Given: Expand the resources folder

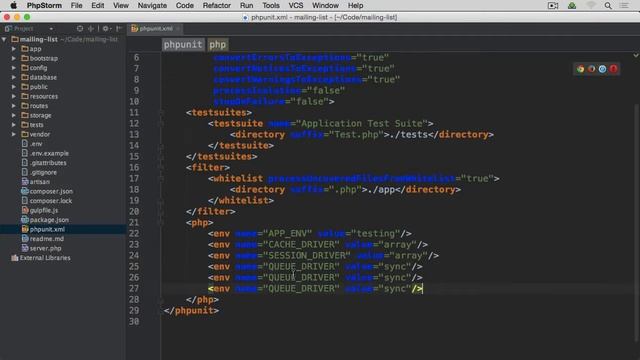Looking at the screenshot, I should [14, 96].
